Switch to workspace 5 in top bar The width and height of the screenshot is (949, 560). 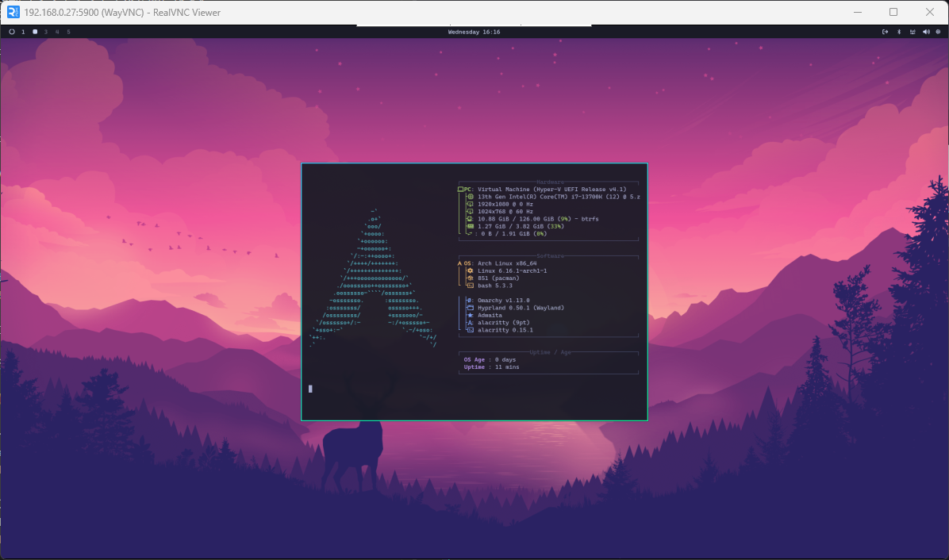(68, 32)
